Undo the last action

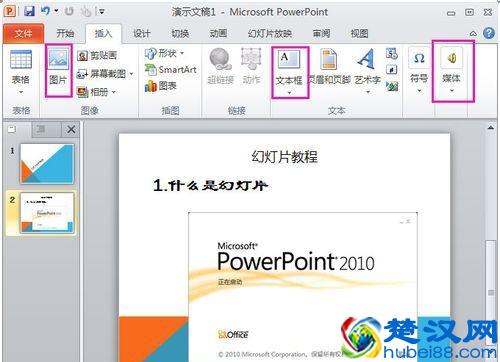pyautogui.click(x=45, y=11)
